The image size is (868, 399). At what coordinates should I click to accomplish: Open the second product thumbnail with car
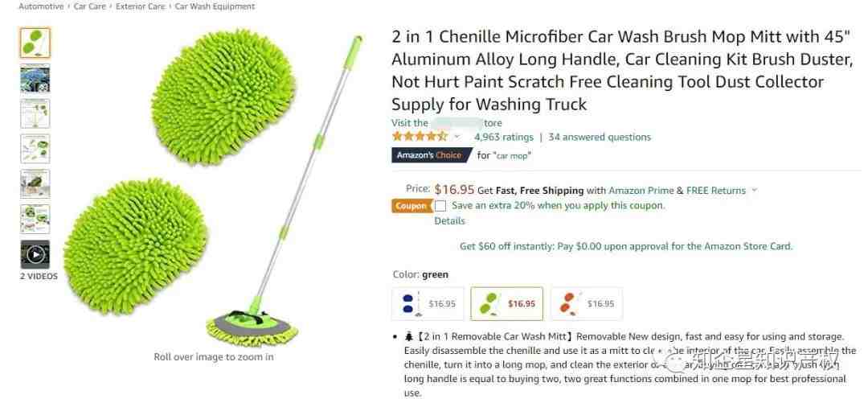point(35,78)
